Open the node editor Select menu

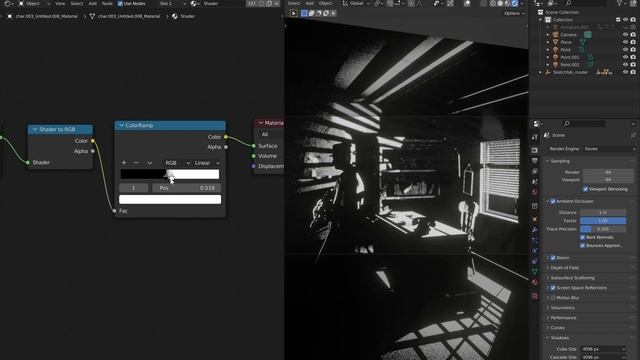(77, 3)
